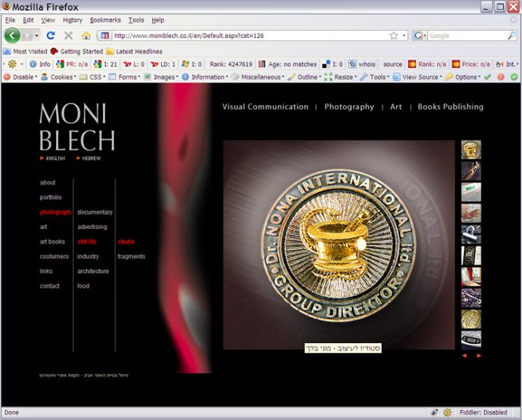Expand the developer Tools dropdown
Viewport: 522px width, 420px height.
(x=375, y=77)
